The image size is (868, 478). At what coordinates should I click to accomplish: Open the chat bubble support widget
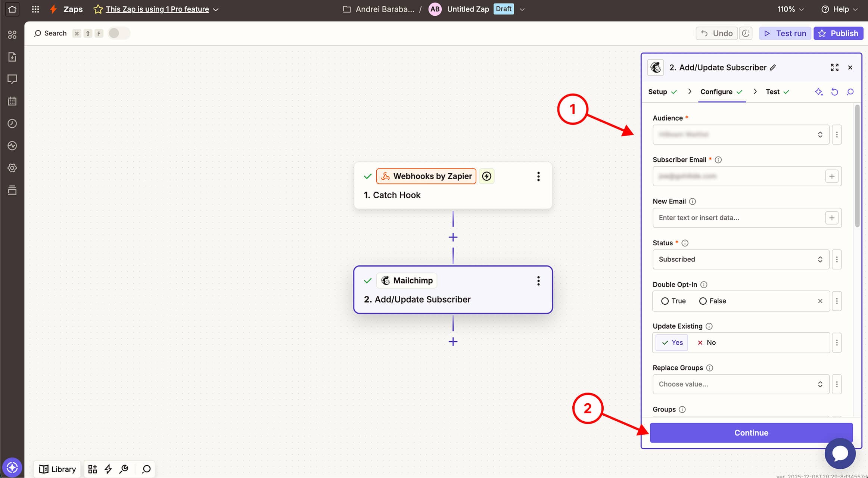pyautogui.click(x=840, y=453)
